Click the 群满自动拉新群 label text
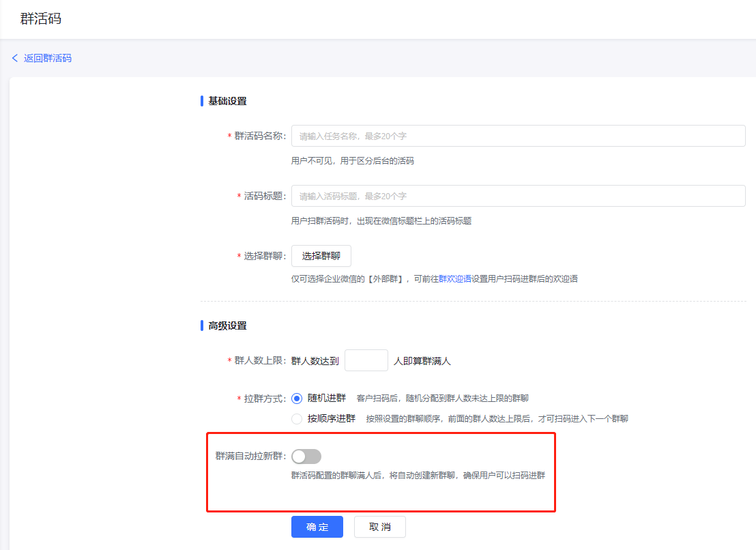756x550 pixels. 250,457
